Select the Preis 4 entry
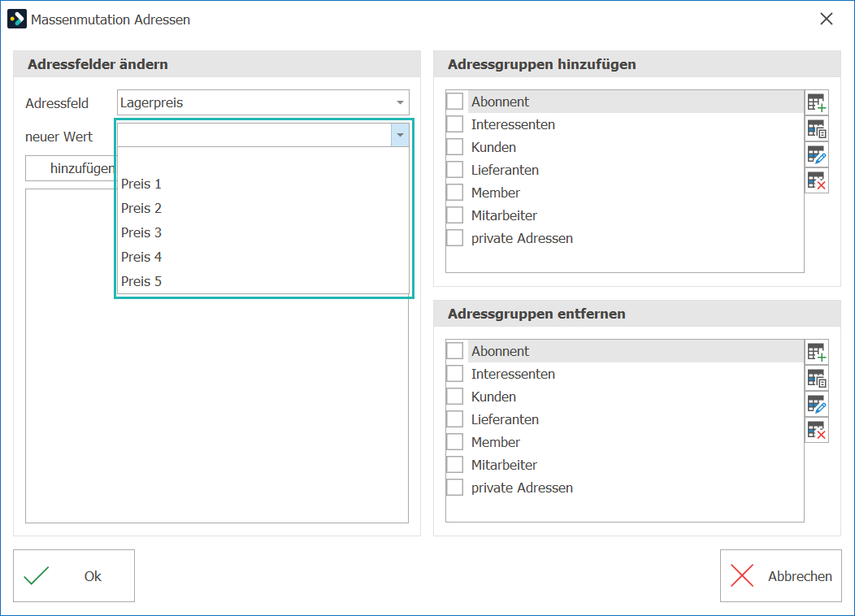The height and width of the screenshot is (616, 855). tap(263, 258)
